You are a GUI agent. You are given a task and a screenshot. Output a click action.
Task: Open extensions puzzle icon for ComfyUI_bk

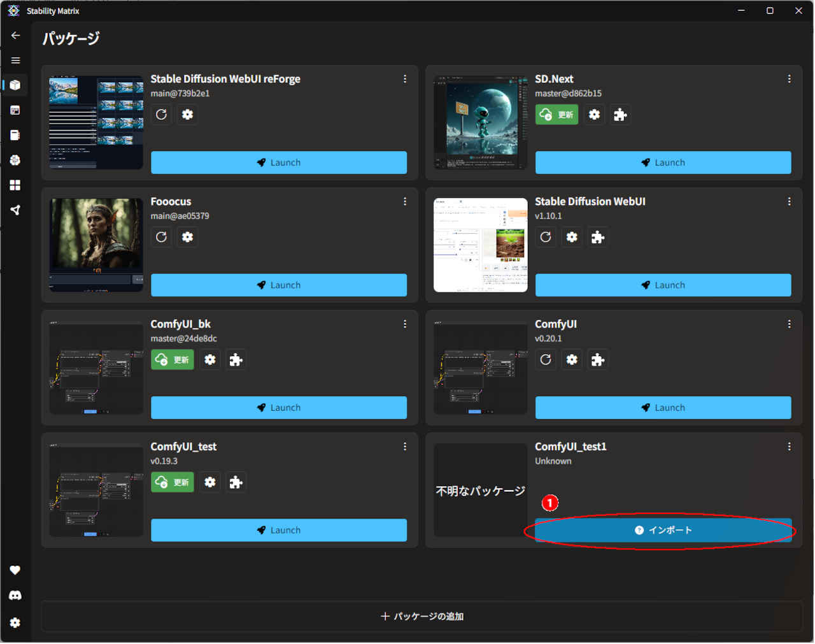(x=236, y=360)
